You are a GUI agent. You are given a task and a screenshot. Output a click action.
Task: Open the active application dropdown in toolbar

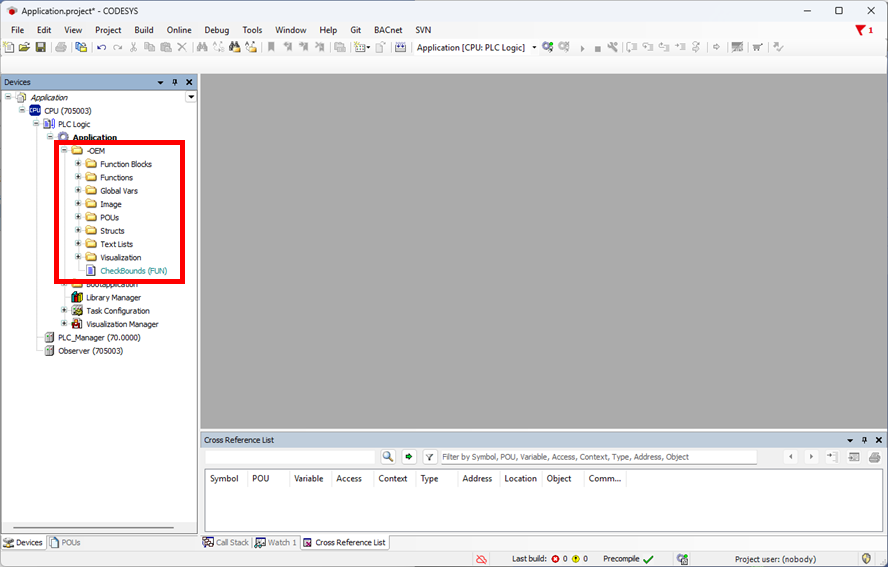(534, 47)
